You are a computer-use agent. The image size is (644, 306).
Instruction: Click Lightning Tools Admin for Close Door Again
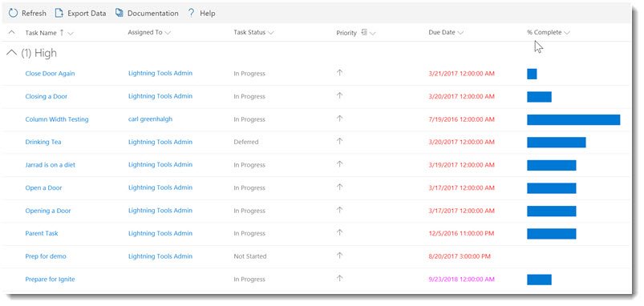pyautogui.click(x=160, y=73)
